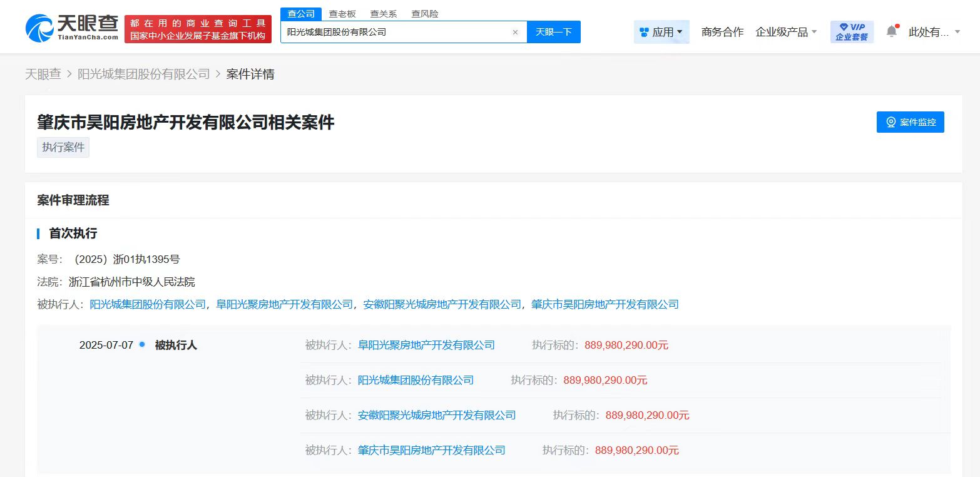Open 阳光城集团股份有限公司 in 被执行人 summary line
Viewport: 980px width, 477px height.
click(148, 304)
